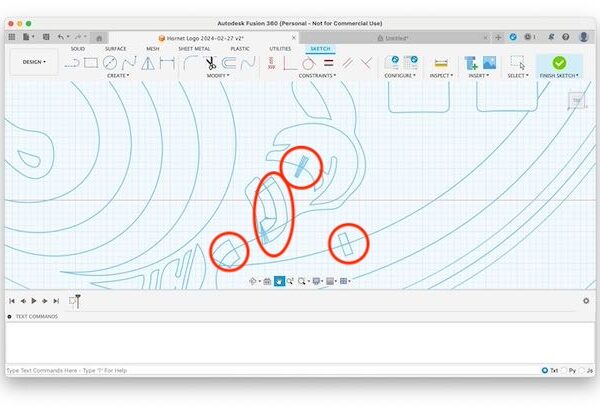Select the Circle sketch tool
Screen dimensions: 600x410
click(x=110, y=63)
